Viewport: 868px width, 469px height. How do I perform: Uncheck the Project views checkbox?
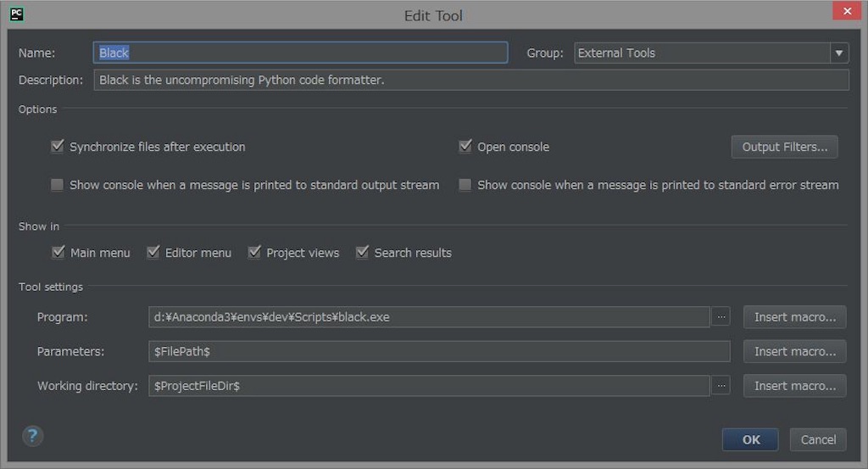coord(254,253)
